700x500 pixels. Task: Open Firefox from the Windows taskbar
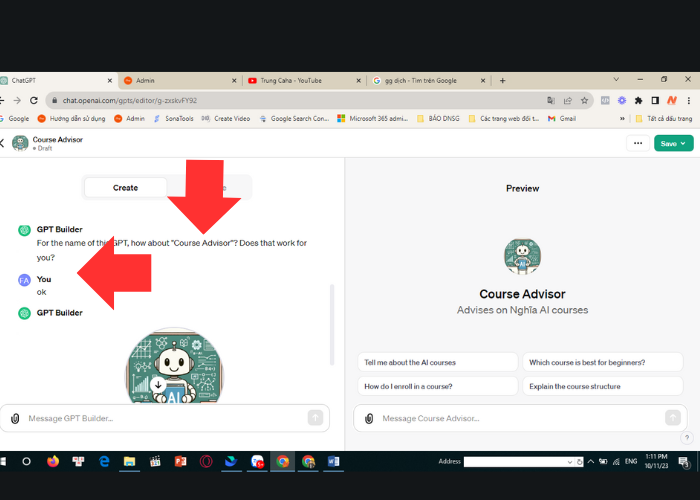point(53,462)
